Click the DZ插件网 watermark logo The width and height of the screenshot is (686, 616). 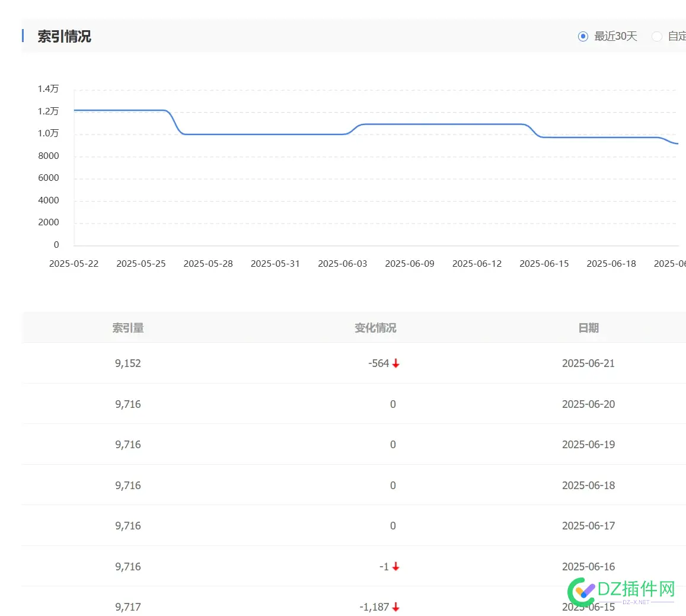621,591
